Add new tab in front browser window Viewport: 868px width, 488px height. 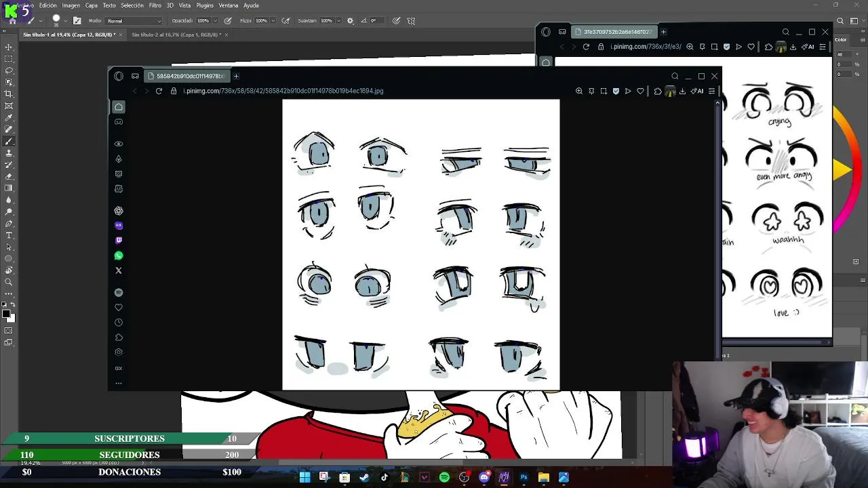(236, 76)
